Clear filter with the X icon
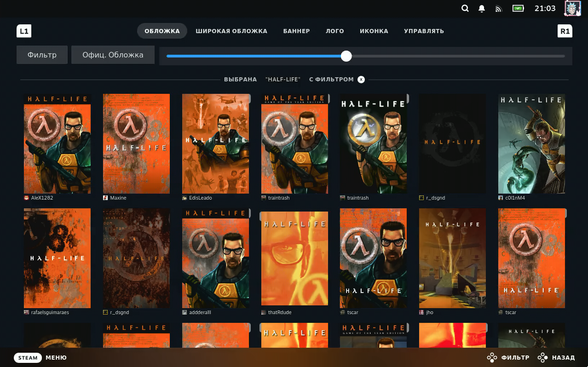Image resolution: width=588 pixels, height=367 pixels. pyautogui.click(x=361, y=80)
